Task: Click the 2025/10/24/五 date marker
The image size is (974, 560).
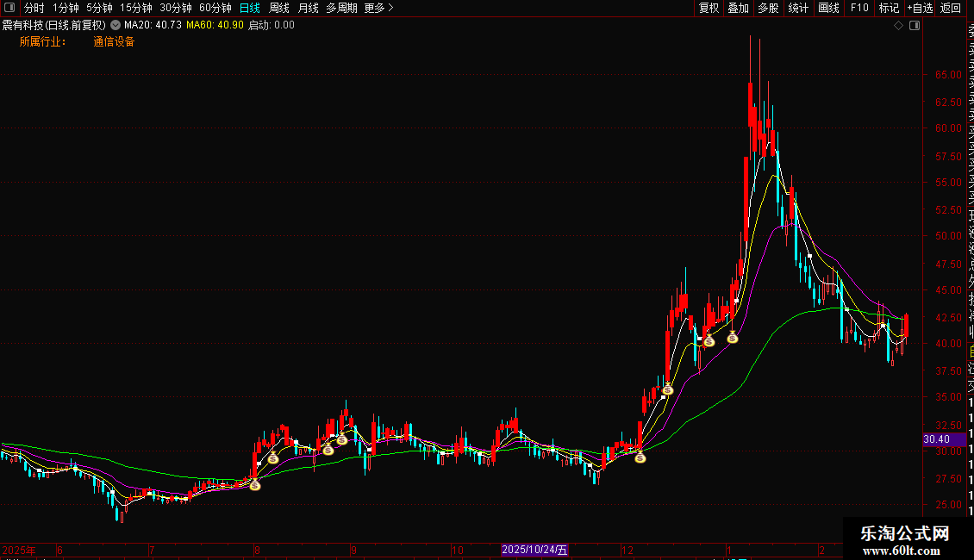Action: click(534, 550)
